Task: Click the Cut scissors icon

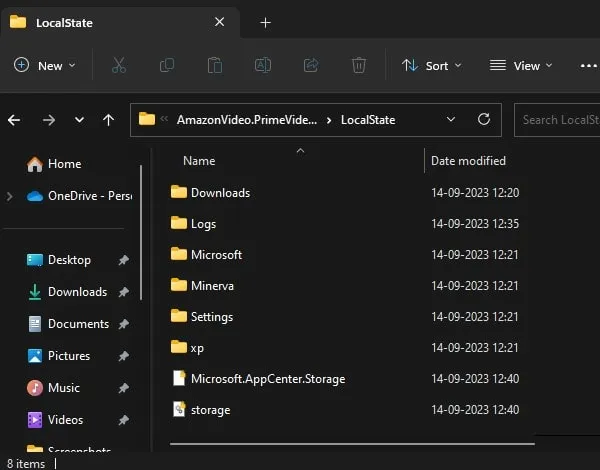Action: [x=119, y=65]
